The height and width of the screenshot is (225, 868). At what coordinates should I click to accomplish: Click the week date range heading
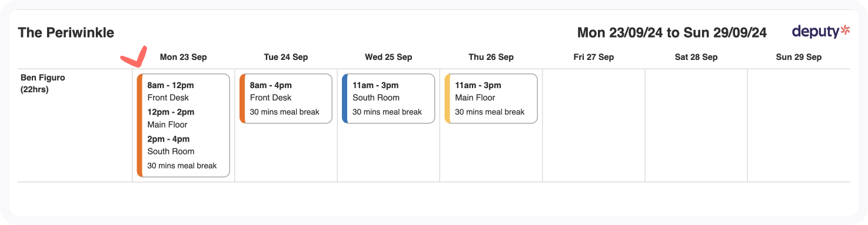672,32
